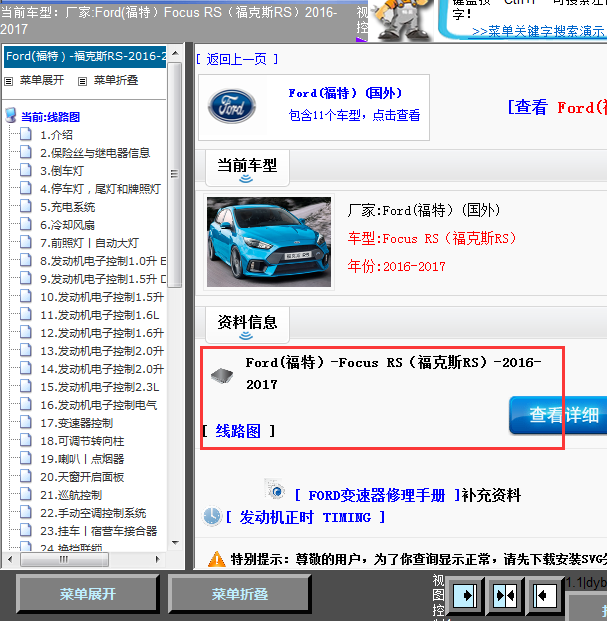Click the 返回上一页 link

[x=237, y=59]
